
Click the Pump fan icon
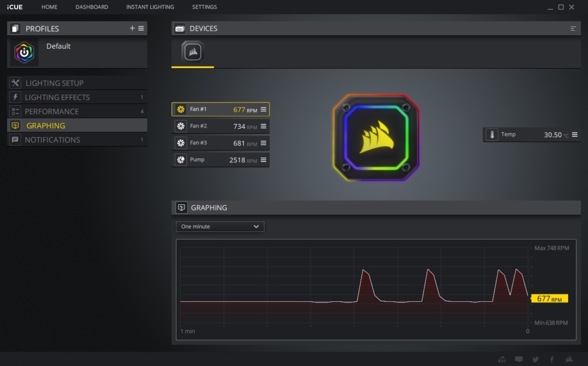tap(181, 160)
